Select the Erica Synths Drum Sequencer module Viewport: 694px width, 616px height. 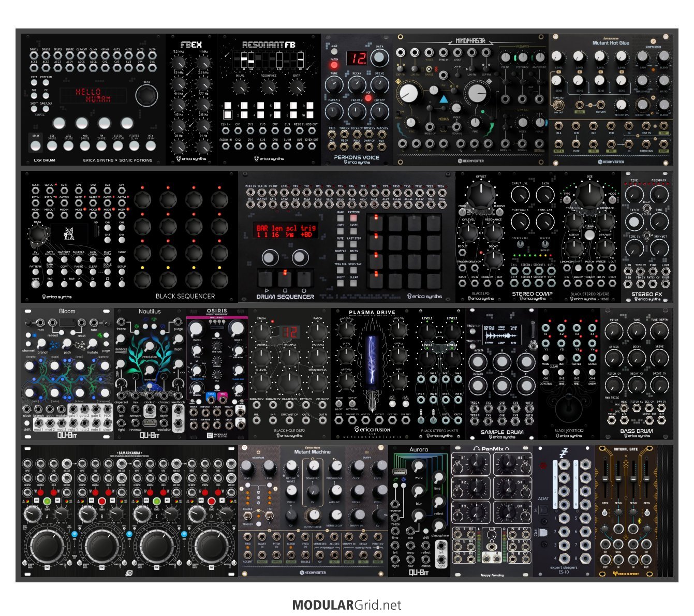(347, 237)
